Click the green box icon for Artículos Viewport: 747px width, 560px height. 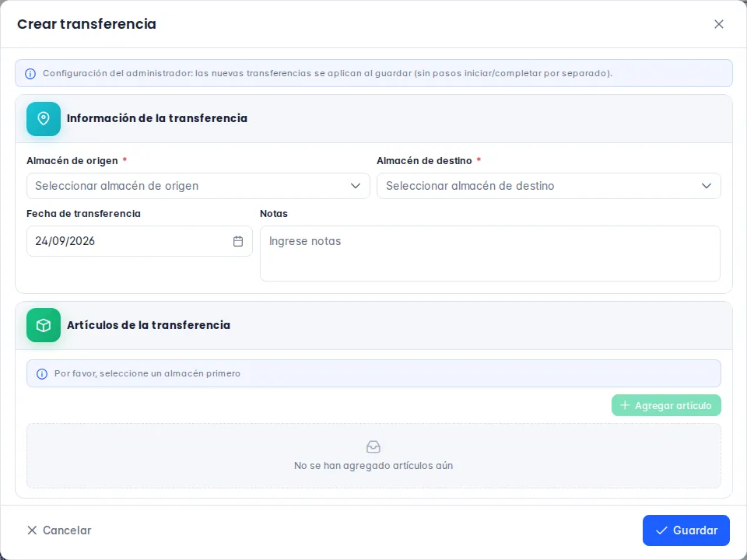click(x=44, y=325)
